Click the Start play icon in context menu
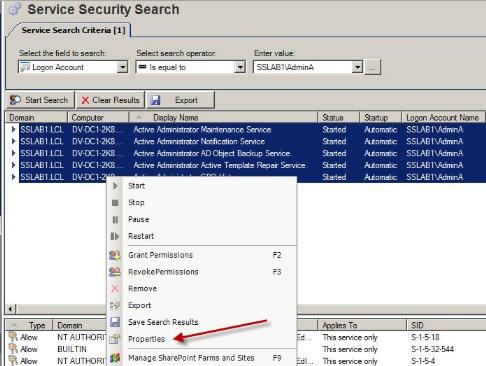Viewport: 486px width, 366px height. (115, 186)
